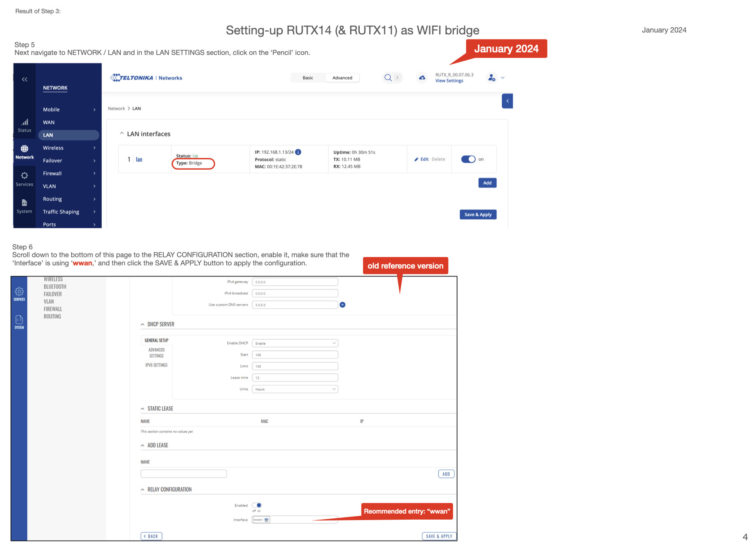This screenshot has width=756, height=547.
Task: Toggle the Relay Configuration Enabled switch
Action: pyautogui.click(x=257, y=505)
